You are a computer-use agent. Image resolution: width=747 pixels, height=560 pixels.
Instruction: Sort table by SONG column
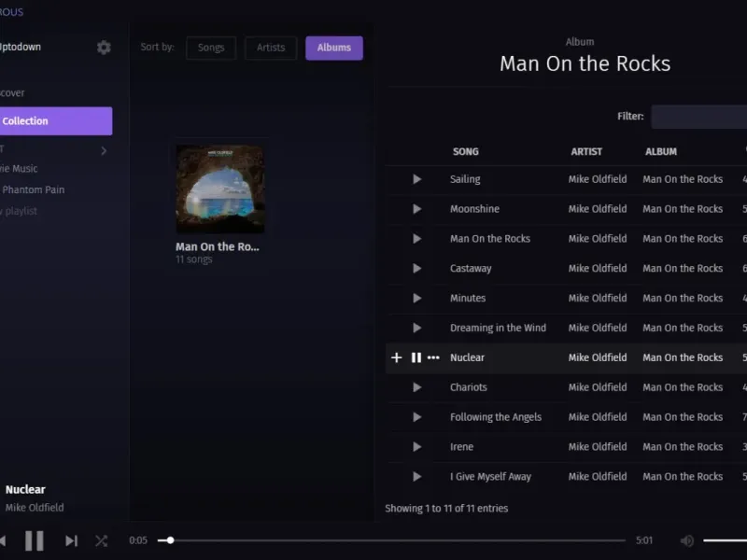465,151
